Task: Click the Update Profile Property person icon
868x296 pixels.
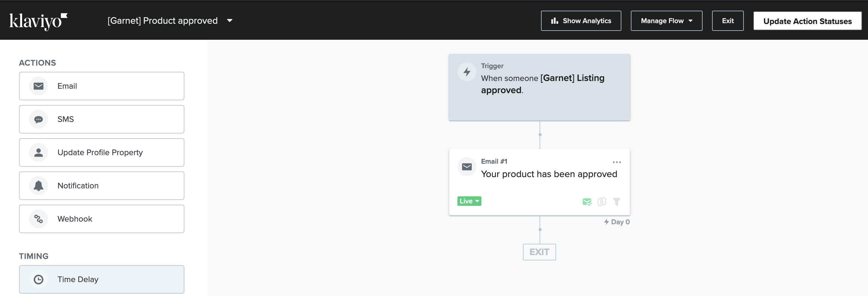Action: (39, 152)
